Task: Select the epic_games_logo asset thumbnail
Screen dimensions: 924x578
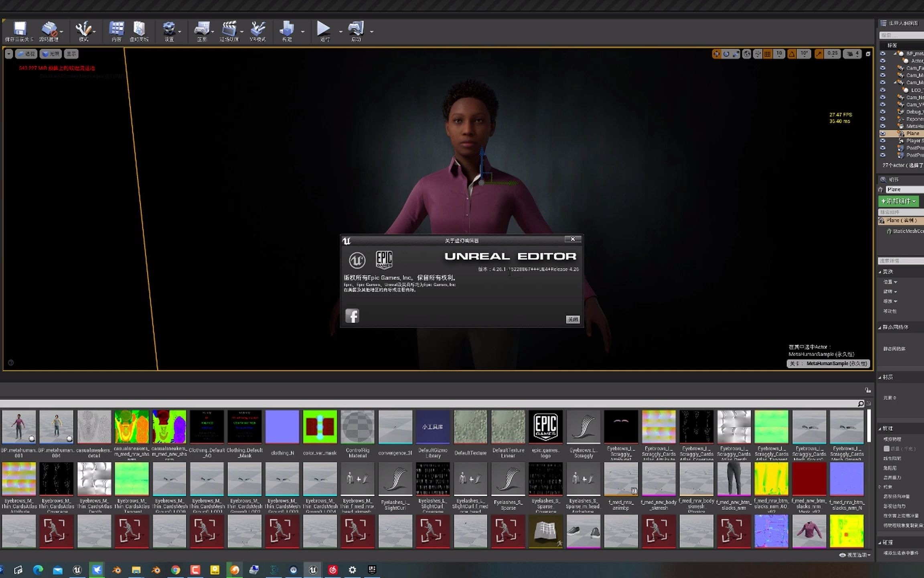Action: (x=545, y=426)
